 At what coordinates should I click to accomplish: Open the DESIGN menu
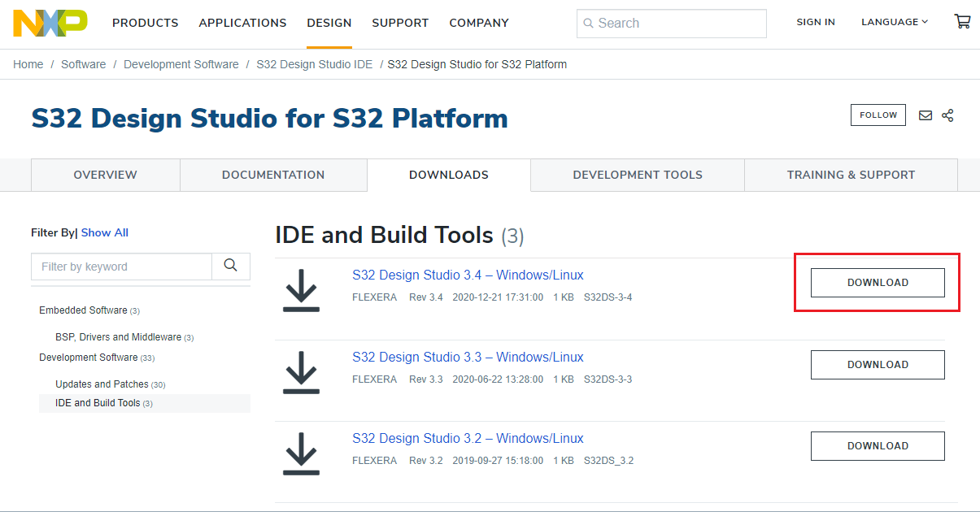pos(329,23)
